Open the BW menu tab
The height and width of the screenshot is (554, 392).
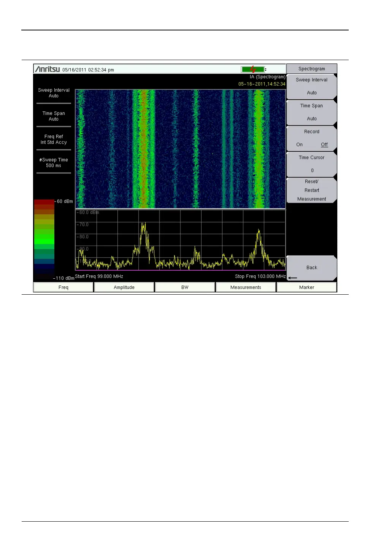(x=185, y=287)
